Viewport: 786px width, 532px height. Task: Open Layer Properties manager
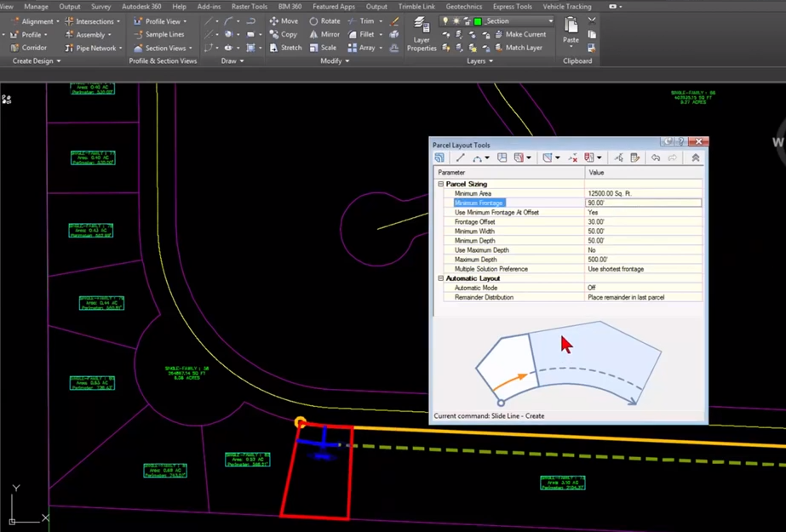422,33
